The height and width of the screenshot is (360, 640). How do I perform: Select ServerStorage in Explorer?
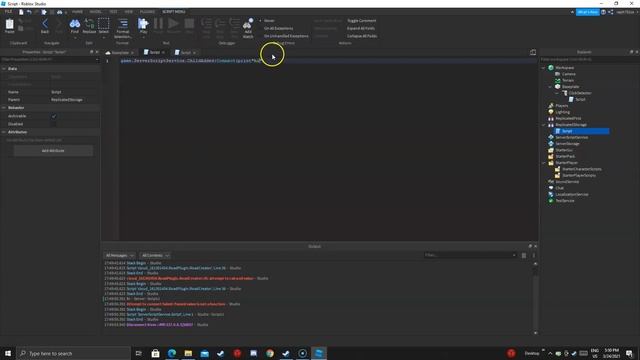[x=567, y=144]
